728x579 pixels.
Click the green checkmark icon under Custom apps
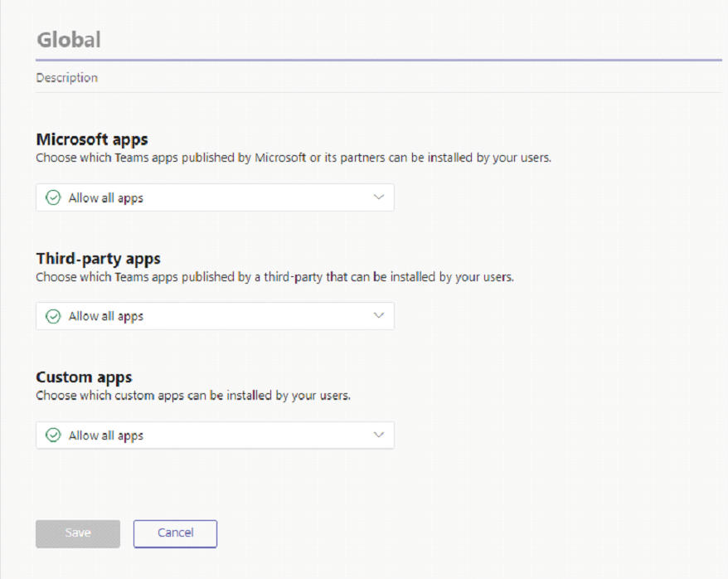pyautogui.click(x=53, y=435)
